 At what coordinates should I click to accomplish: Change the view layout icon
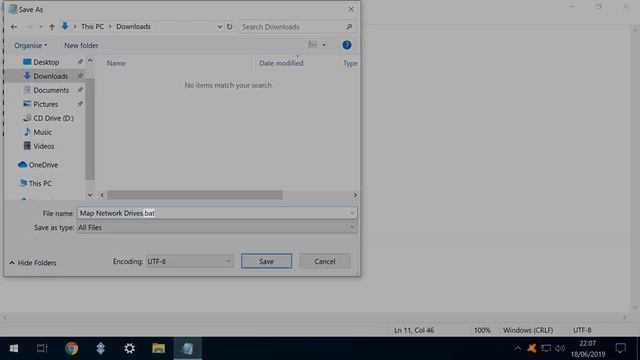pyautogui.click(x=313, y=45)
